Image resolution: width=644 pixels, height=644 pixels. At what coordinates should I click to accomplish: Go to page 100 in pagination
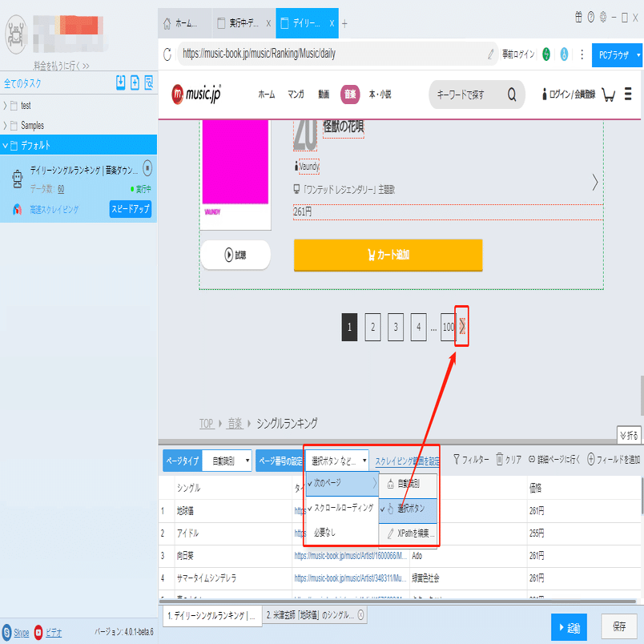tap(448, 327)
